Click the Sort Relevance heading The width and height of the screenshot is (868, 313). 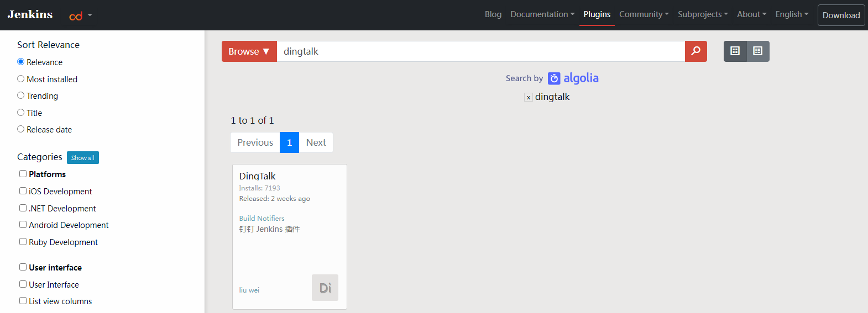point(48,45)
